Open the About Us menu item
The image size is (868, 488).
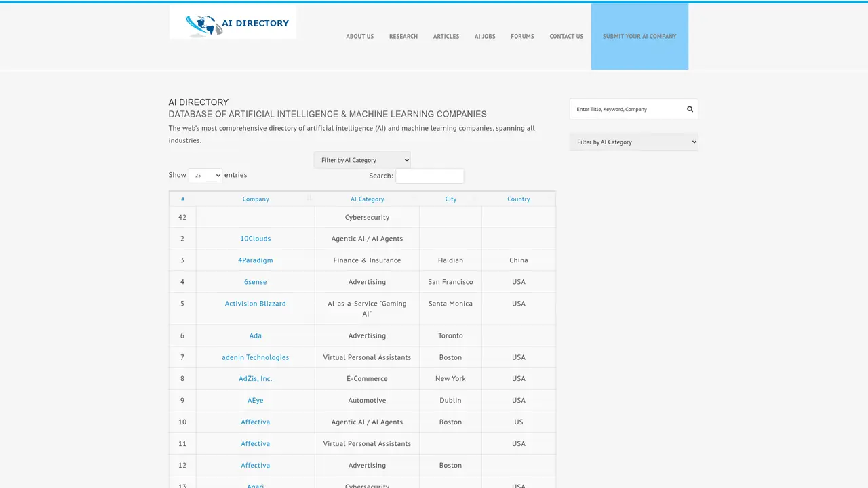359,37
